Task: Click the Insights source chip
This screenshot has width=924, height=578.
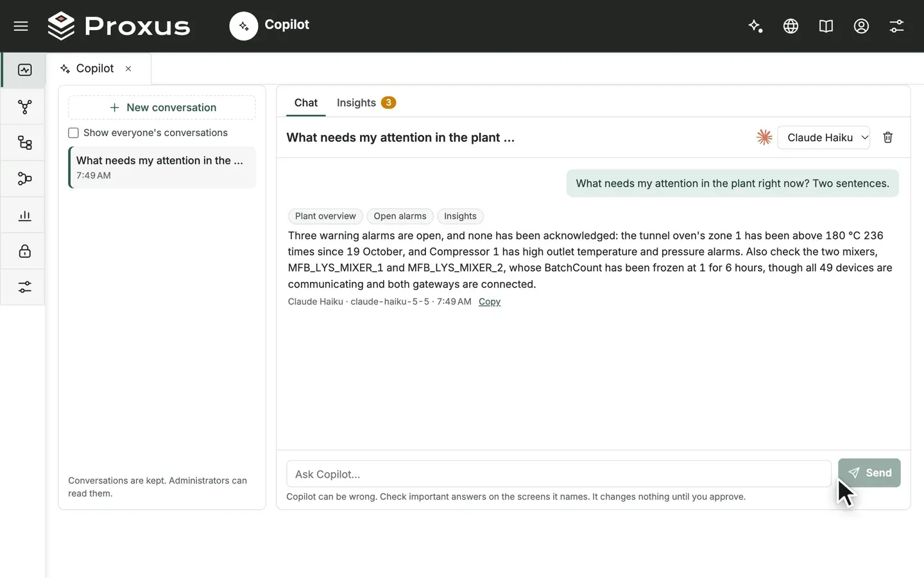Action: pos(460,216)
